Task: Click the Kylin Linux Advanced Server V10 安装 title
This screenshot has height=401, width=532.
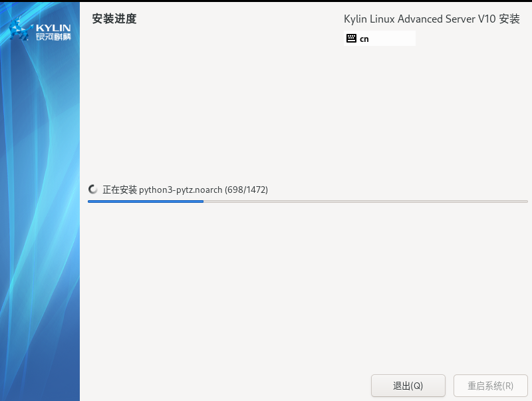Action: point(432,19)
